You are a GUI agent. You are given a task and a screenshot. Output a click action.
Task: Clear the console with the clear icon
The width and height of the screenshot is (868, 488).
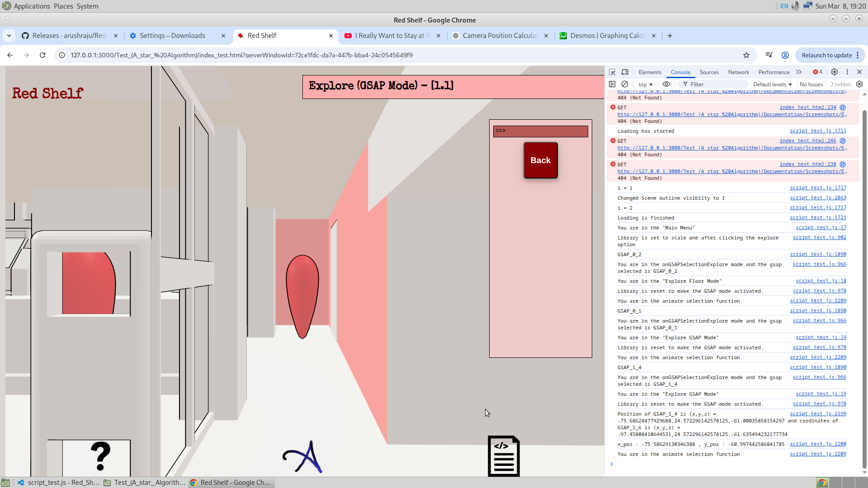click(x=625, y=84)
